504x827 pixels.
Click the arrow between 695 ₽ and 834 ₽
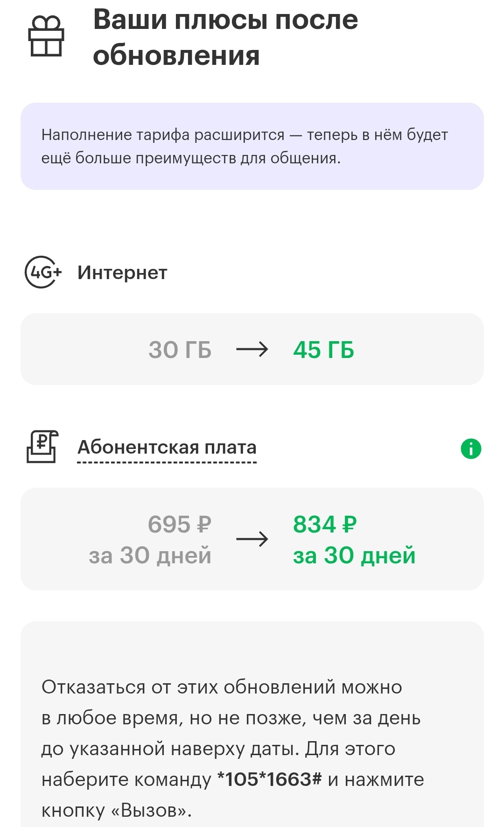coord(252,539)
